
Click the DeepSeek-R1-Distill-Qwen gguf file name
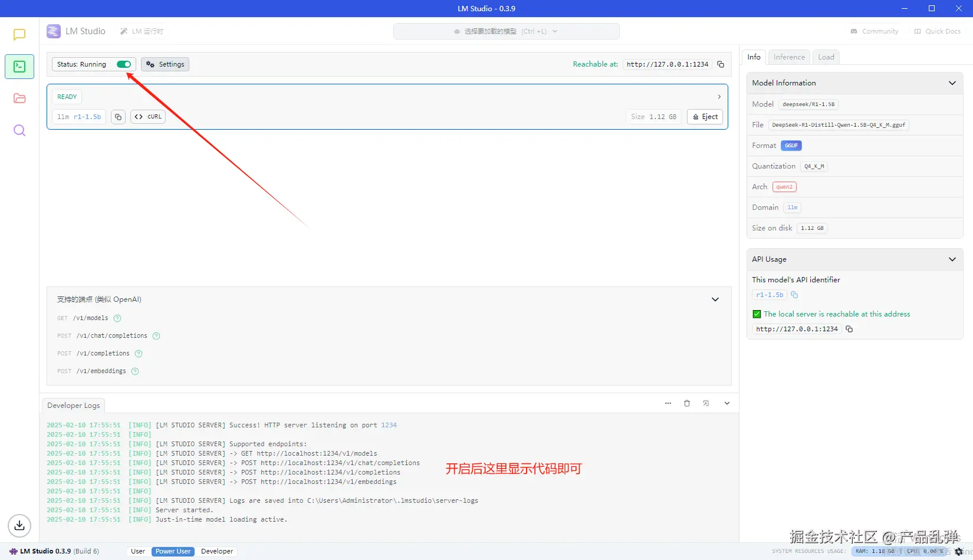pos(839,125)
